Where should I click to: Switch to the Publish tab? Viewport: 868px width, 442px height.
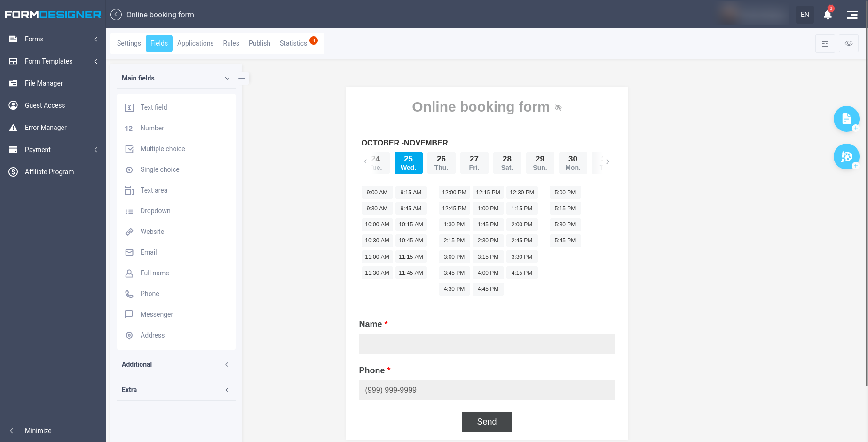click(x=259, y=43)
